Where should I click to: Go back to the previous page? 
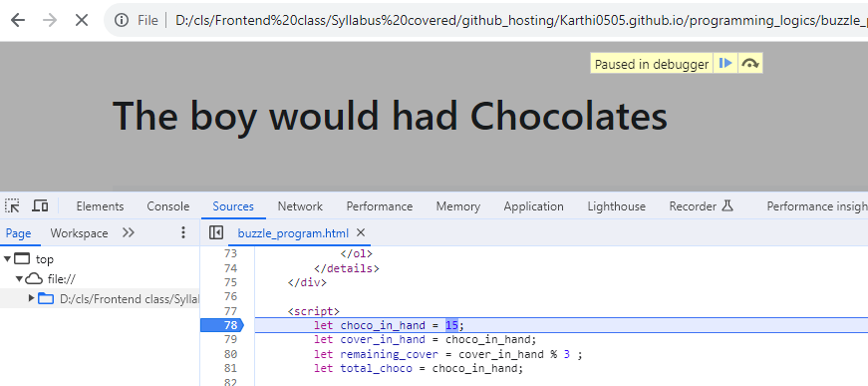click(18, 21)
